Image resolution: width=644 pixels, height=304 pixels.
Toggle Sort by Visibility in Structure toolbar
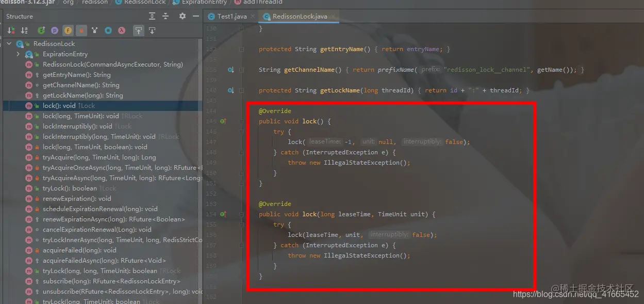coord(11,30)
